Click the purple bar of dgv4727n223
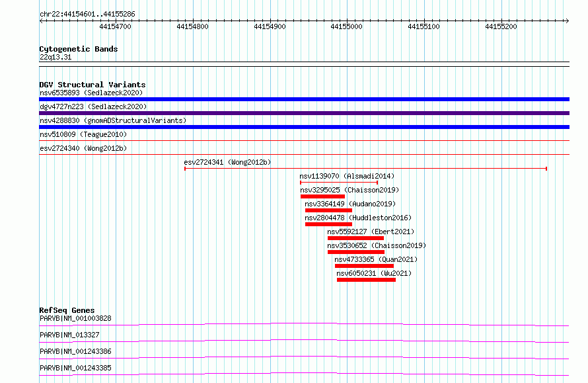Screen dimensions: 588x383 [x=304, y=113]
